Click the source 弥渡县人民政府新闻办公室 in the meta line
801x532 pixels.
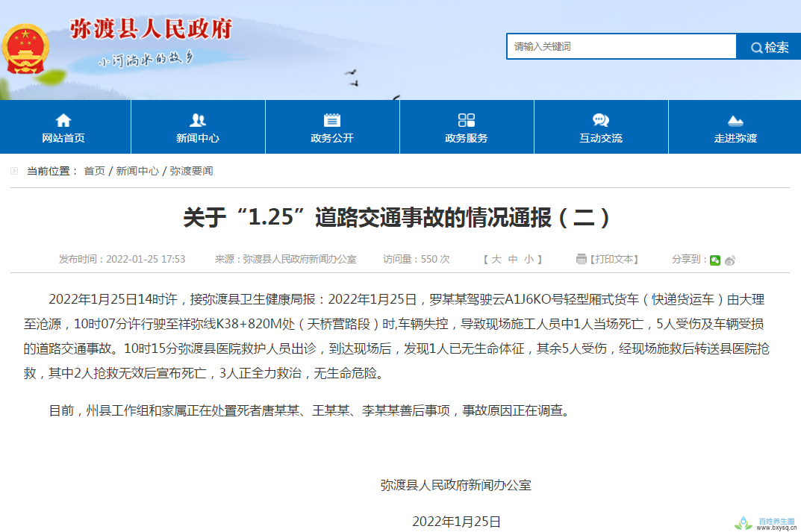[299, 260]
